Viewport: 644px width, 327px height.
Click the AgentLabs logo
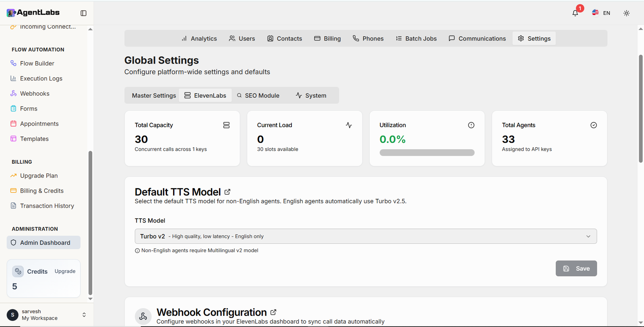tap(33, 12)
